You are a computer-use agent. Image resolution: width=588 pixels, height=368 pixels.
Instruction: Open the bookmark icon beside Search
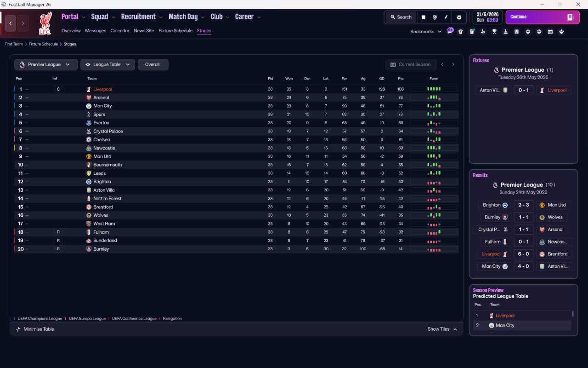(x=424, y=17)
